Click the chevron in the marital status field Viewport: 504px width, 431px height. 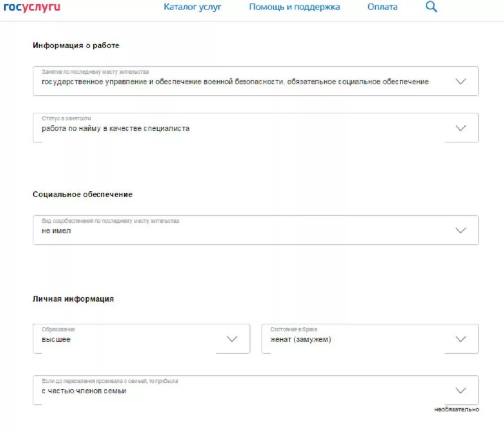[x=461, y=339]
